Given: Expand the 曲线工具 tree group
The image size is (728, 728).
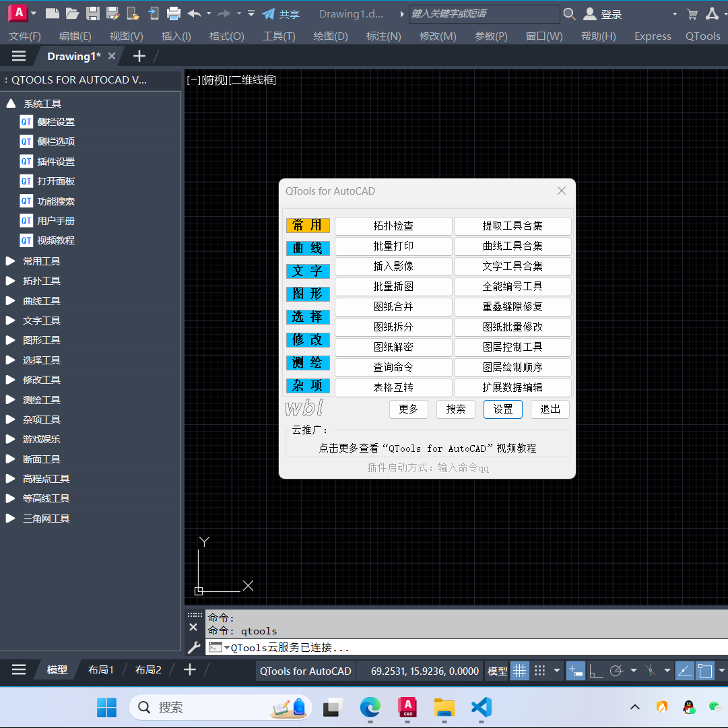Looking at the screenshot, I should (10, 301).
